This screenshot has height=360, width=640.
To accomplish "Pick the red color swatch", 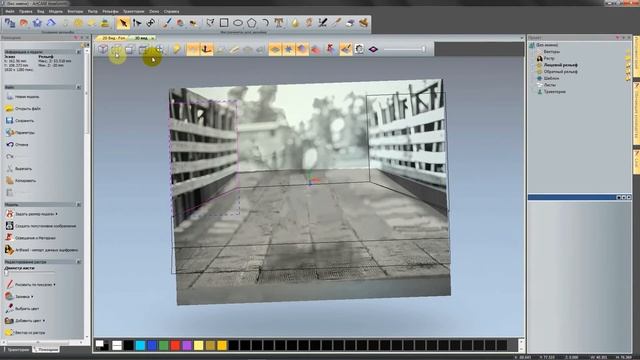I will pos(176,346).
